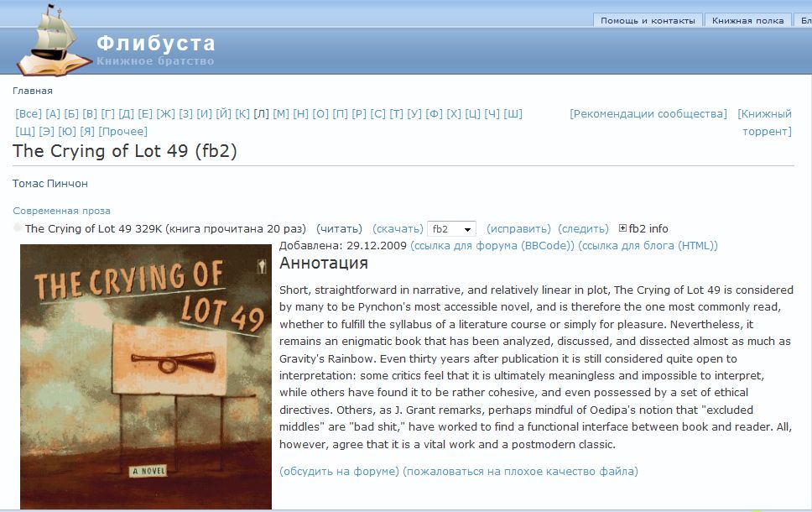Select the [Ф] alphabet link

434,113
